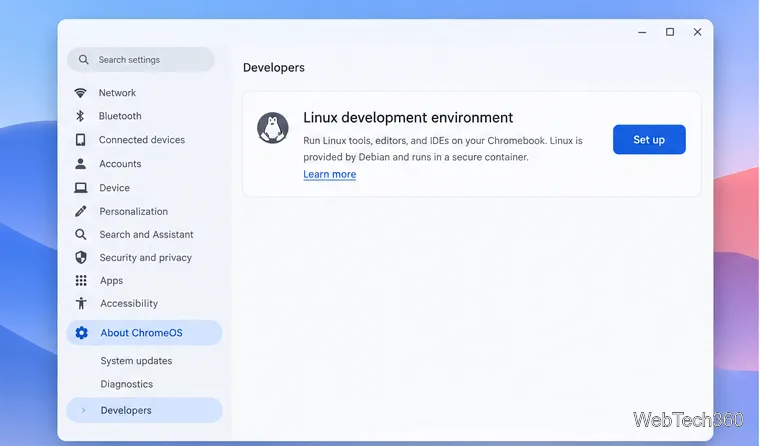The image size is (760, 446).
Task: Open Diagnostics sub-item
Action: (x=127, y=384)
